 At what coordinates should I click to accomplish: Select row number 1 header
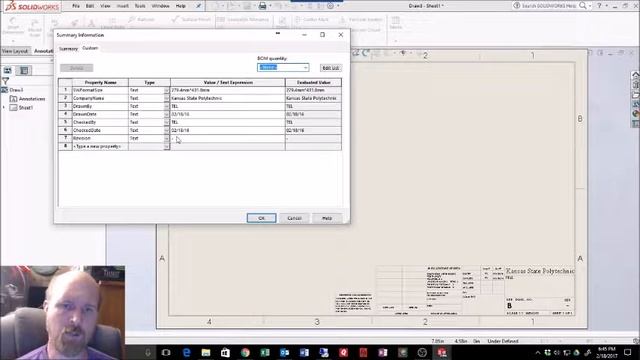[65, 90]
